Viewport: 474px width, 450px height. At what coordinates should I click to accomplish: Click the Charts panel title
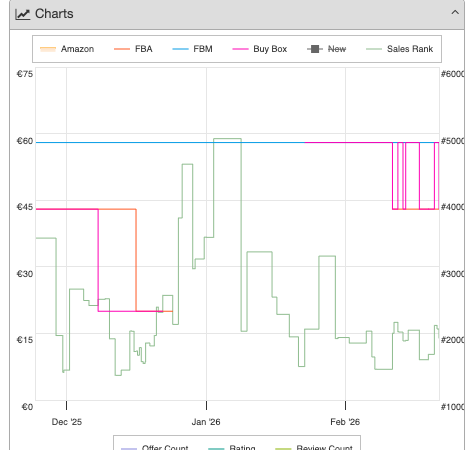pos(54,14)
